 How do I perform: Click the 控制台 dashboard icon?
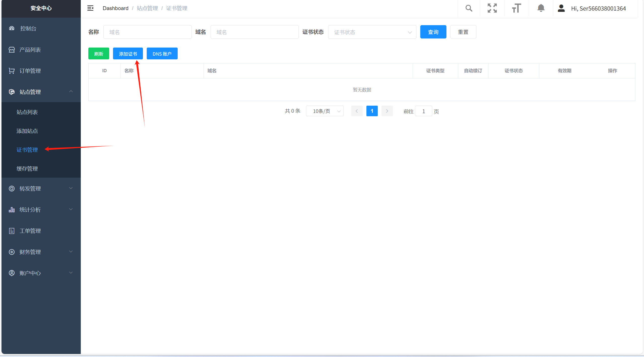12,28
